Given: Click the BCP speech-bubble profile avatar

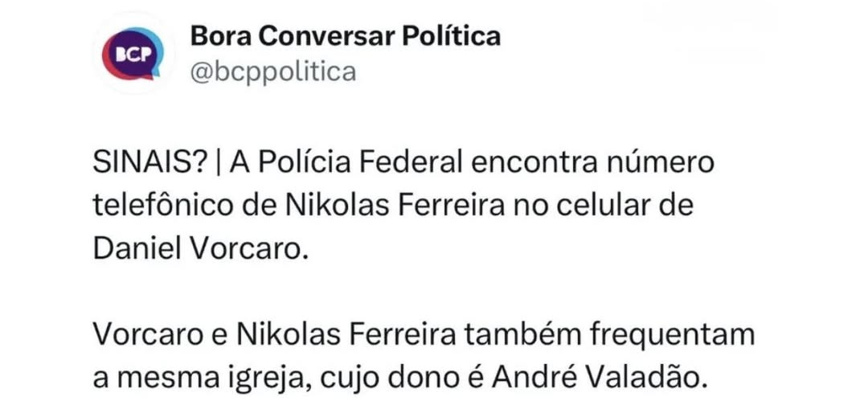Looking at the screenshot, I should [x=132, y=55].
